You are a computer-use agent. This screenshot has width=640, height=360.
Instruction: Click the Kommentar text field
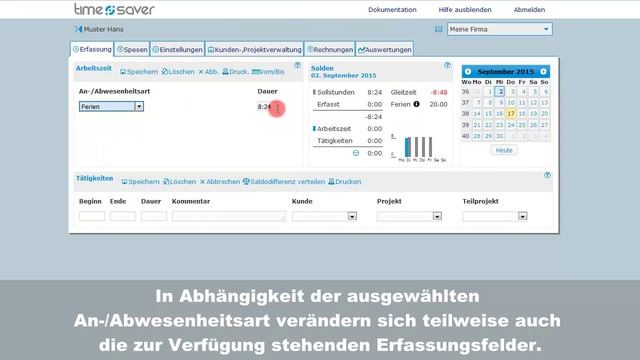[x=229, y=216]
